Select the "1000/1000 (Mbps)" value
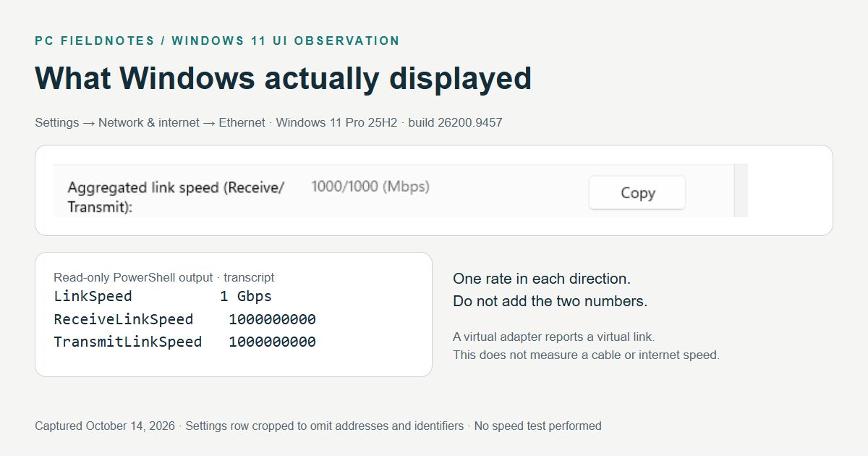 [370, 187]
